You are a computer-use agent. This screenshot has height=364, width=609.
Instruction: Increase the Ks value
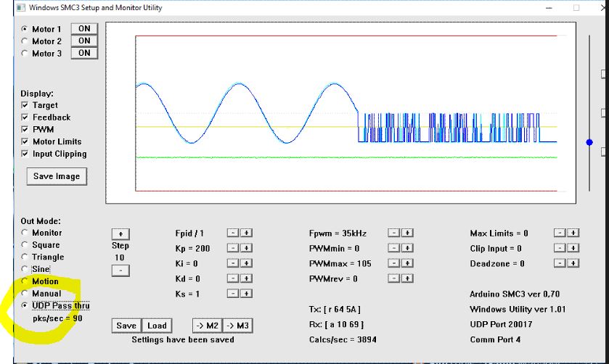(246, 294)
